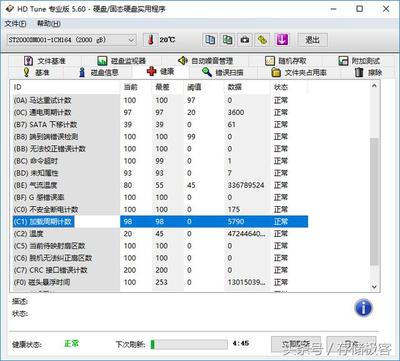This screenshot has width=400, height=361.
Task: Click the 退出 exit button
Action: (x=312, y=40)
